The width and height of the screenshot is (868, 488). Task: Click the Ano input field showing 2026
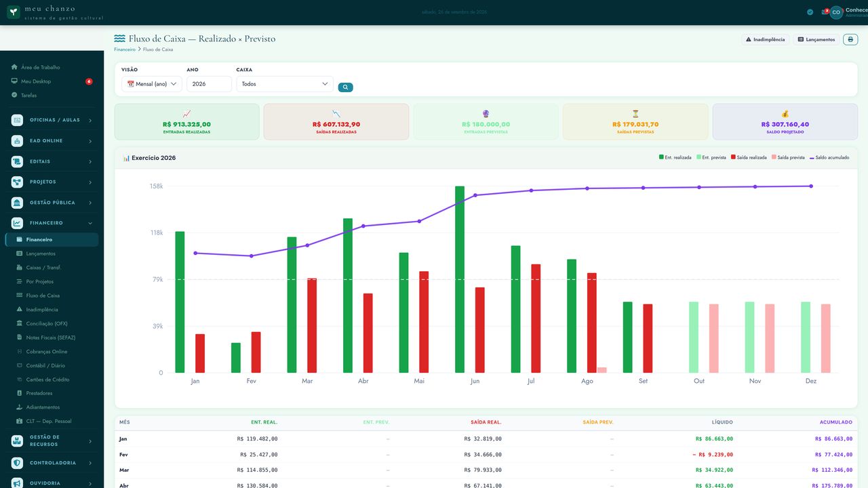(209, 84)
